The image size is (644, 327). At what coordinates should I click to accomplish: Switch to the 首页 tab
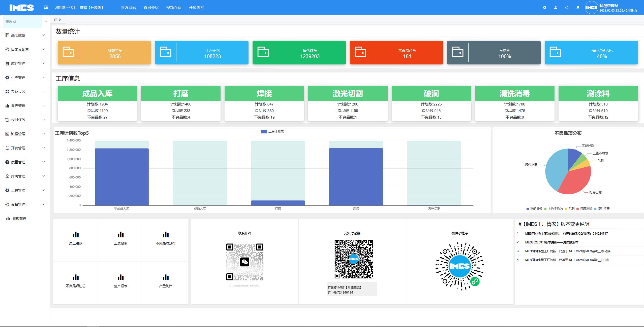(x=57, y=19)
